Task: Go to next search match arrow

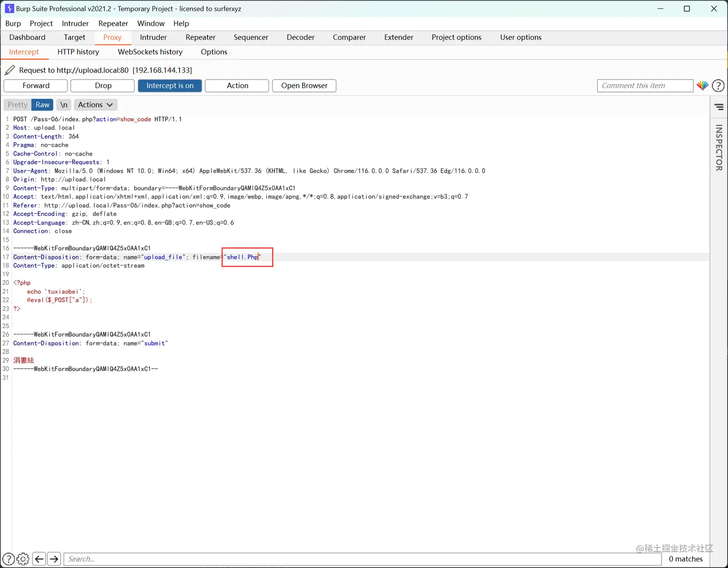Action: coord(54,559)
